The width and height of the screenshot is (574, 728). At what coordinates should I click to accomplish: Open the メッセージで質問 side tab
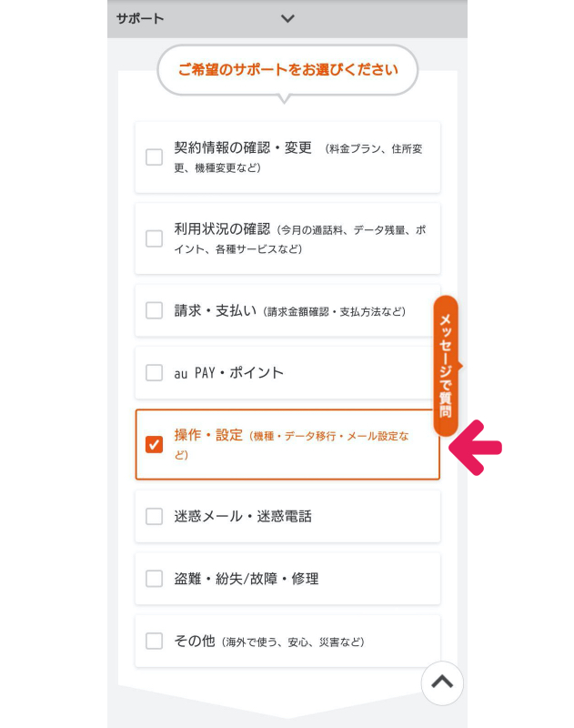[x=446, y=365]
